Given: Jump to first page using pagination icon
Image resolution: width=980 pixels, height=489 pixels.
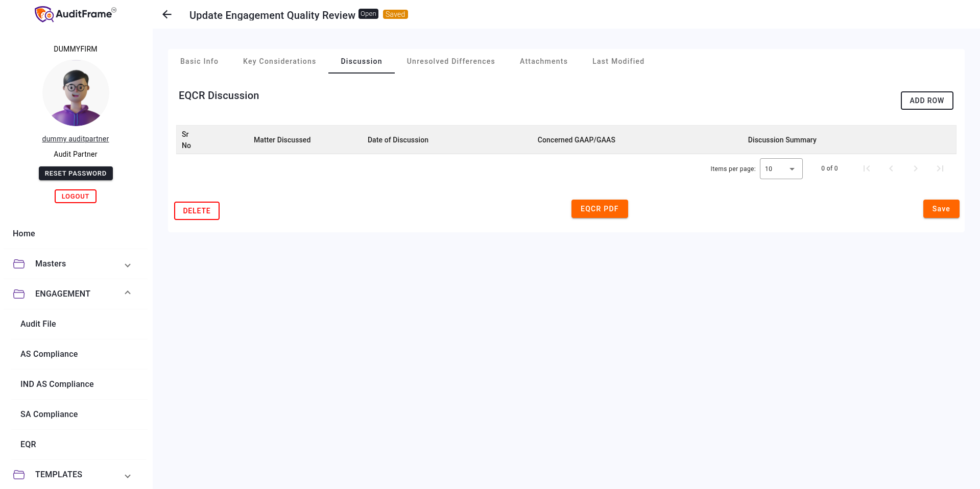Looking at the screenshot, I should coord(867,168).
